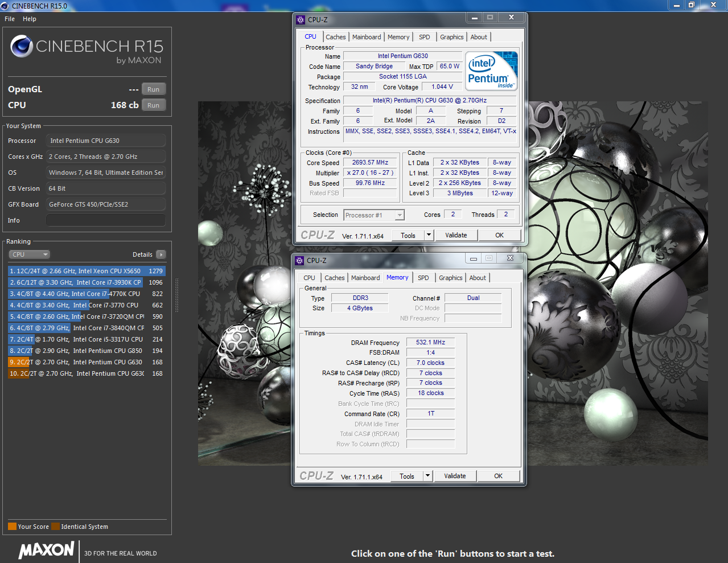Switch to About tab in upper CPU-Z
The image size is (728, 563).
pos(479,37)
